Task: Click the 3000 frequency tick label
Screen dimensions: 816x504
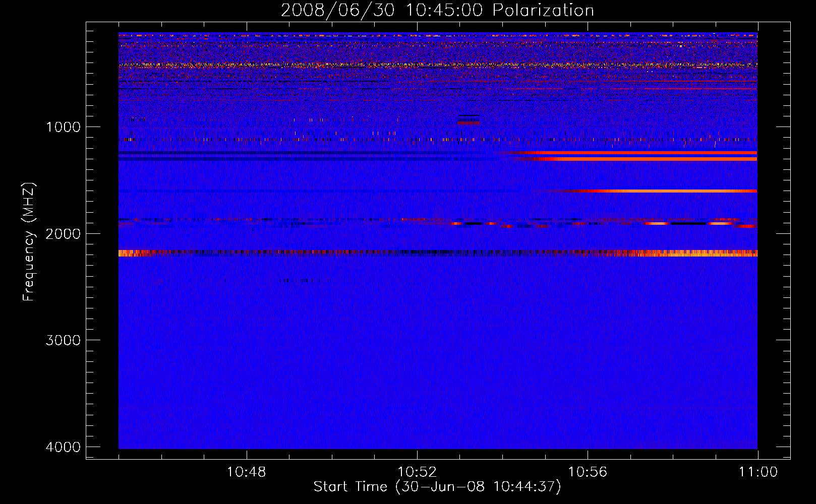Action: click(x=64, y=340)
